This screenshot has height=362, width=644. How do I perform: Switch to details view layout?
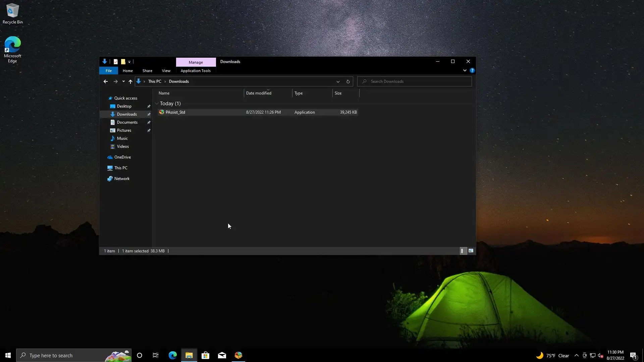(462, 251)
